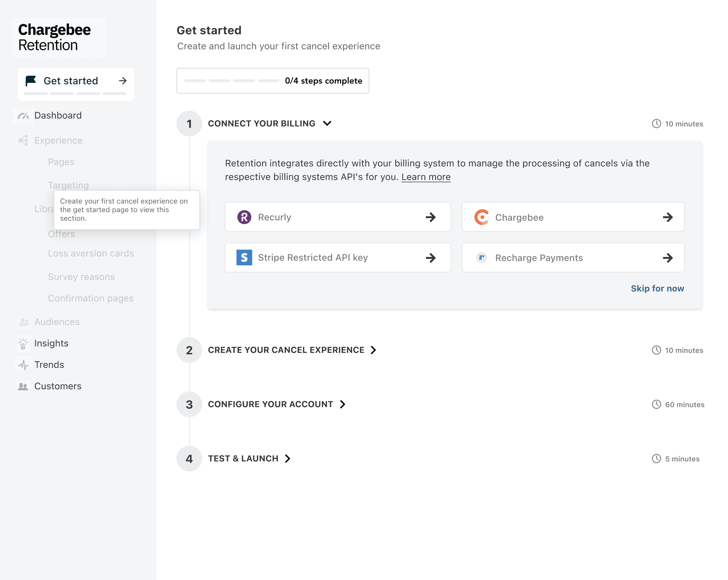Click the Stripe S logo icon
The image size is (728, 580).
(x=244, y=257)
